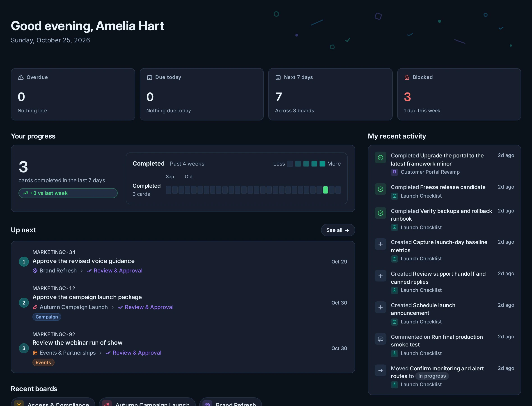
Task: Click the arrow icon beside Moved Confirm monitoring
Action: pos(380,370)
